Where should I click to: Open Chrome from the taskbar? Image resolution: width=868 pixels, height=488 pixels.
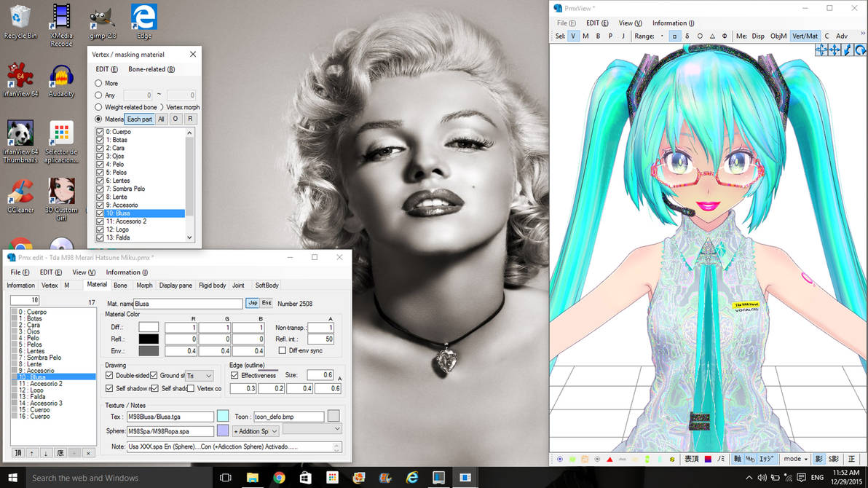[x=279, y=478]
